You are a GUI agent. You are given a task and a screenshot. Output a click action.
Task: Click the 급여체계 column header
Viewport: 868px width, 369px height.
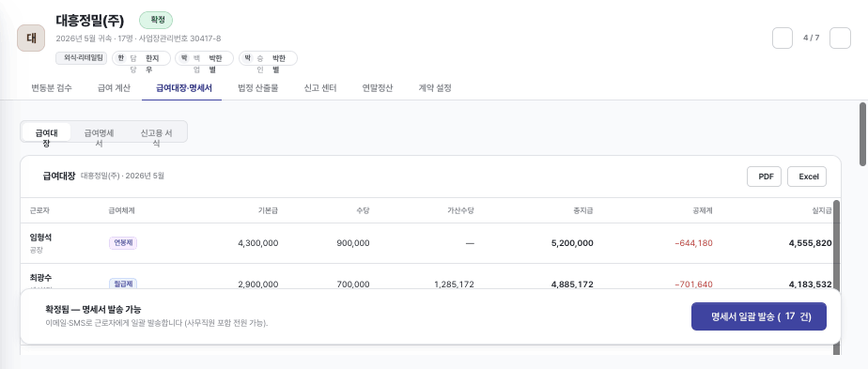122,210
